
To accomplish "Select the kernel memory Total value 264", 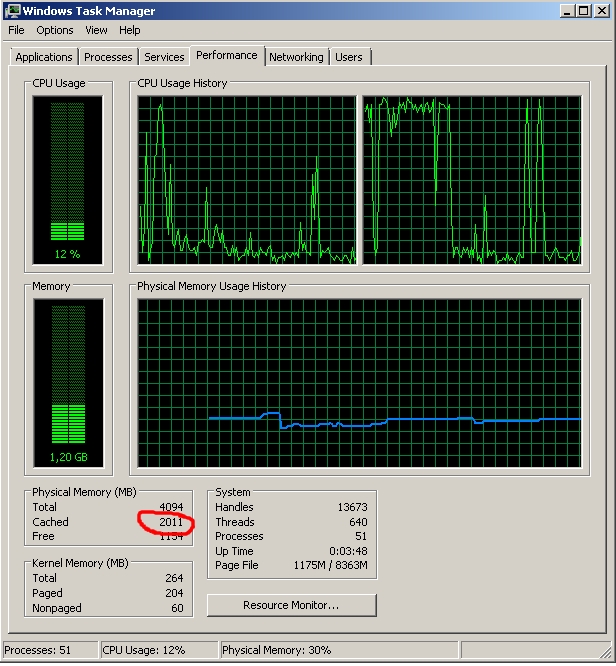I will 174,578.
